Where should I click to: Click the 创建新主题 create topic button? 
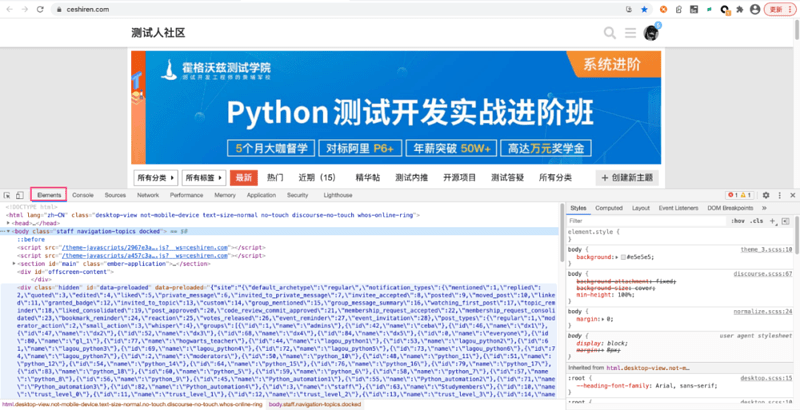coord(627,178)
